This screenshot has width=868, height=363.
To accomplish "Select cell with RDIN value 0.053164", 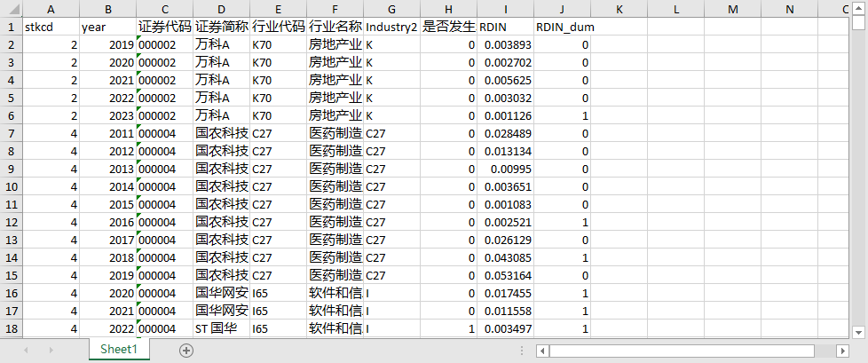I will (x=506, y=275).
